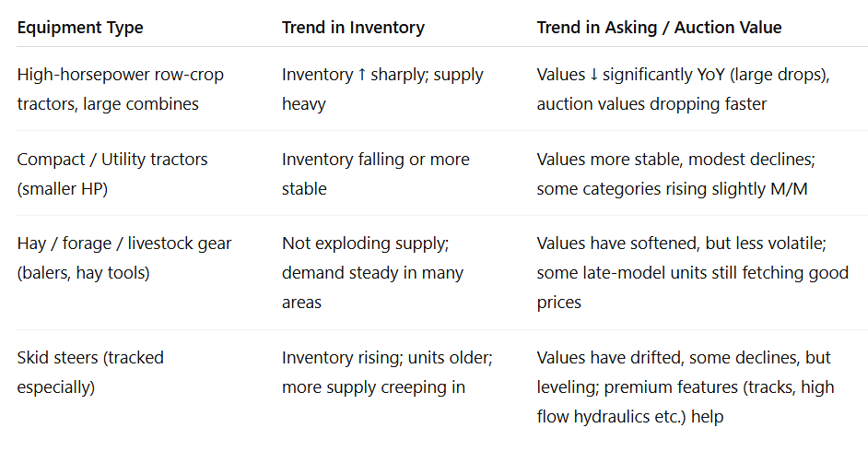Click the 'Inventory falling or more stable' cell
The height and width of the screenshot is (452, 868).
click(375, 173)
